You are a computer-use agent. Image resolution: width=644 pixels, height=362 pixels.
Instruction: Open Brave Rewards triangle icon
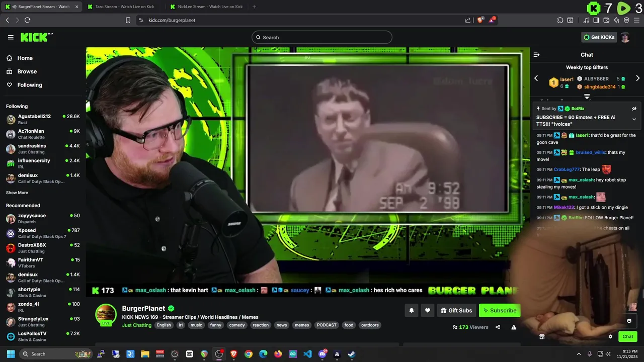pos(492,20)
